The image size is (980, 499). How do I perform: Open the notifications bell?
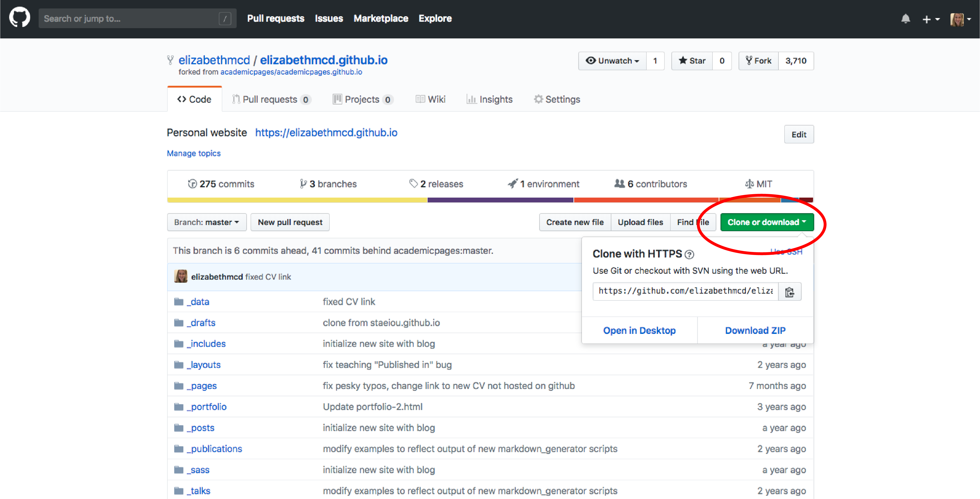905,19
